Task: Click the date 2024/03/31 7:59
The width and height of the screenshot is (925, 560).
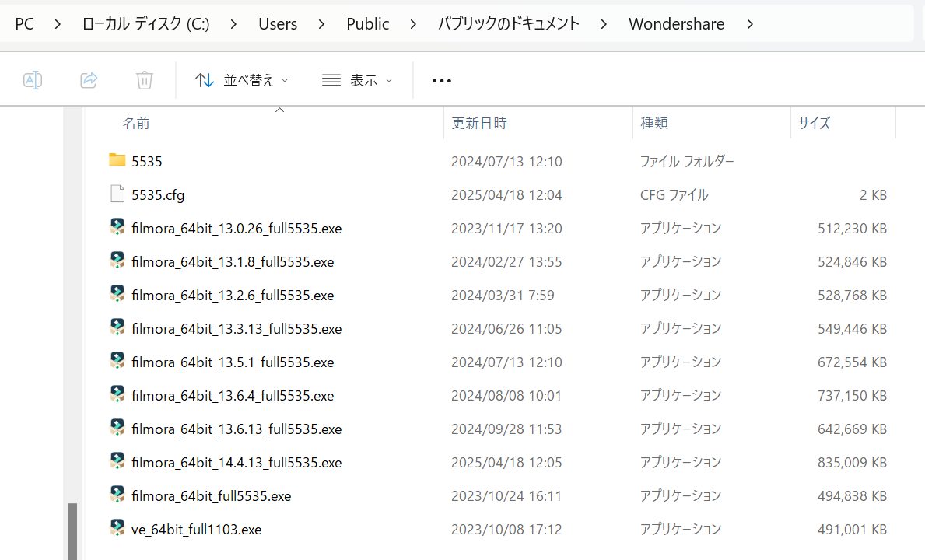Action: tap(503, 296)
